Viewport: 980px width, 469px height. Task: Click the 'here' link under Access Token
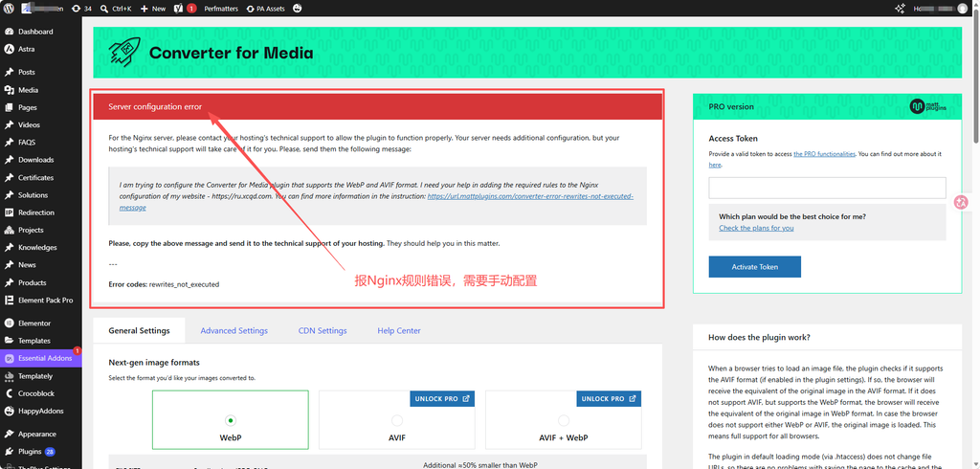pyautogui.click(x=714, y=165)
